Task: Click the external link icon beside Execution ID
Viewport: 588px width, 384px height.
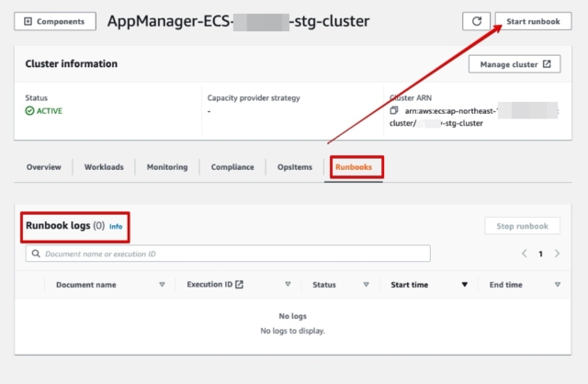Action: (239, 284)
